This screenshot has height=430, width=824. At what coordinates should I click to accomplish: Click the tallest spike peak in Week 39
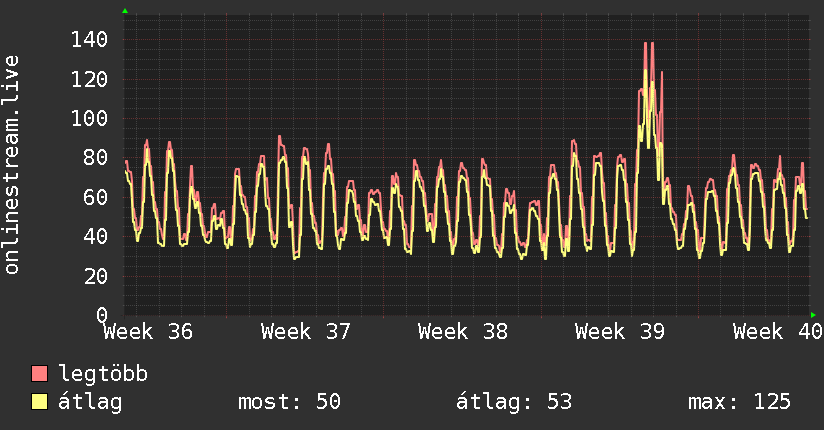(x=646, y=43)
